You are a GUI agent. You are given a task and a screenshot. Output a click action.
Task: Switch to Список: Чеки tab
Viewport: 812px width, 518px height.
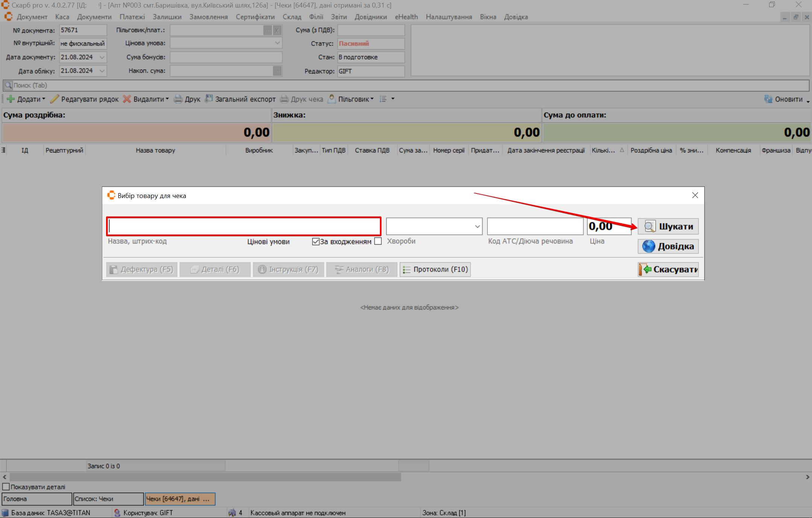tap(108, 499)
